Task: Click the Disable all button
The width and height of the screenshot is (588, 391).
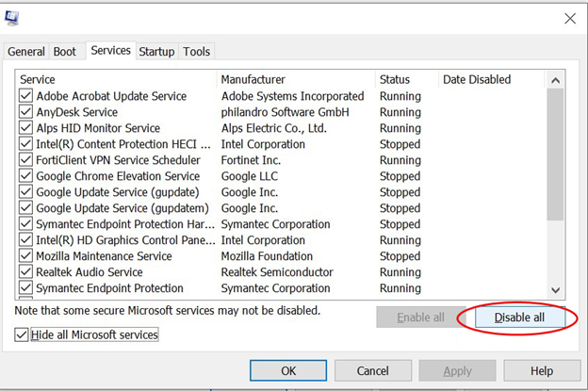Action: click(x=520, y=318)
